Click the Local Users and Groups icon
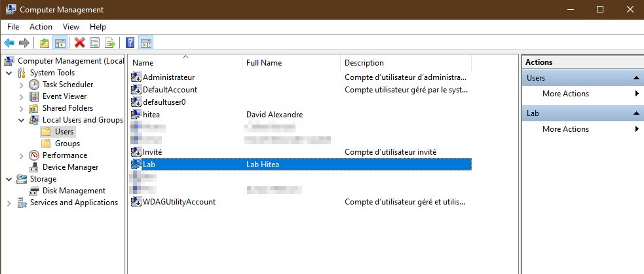Screen dimensions: 644x274 pos(34,120)
